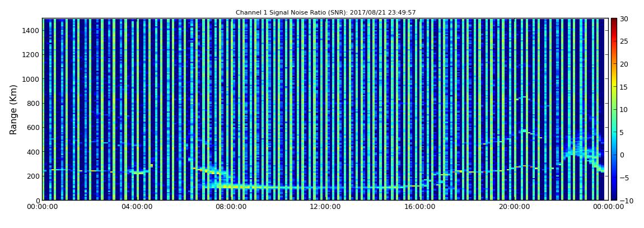This screenshot has width=644, height=228.
Task: Click the 08:00:00 time axis label
Action: coord(231,207)
